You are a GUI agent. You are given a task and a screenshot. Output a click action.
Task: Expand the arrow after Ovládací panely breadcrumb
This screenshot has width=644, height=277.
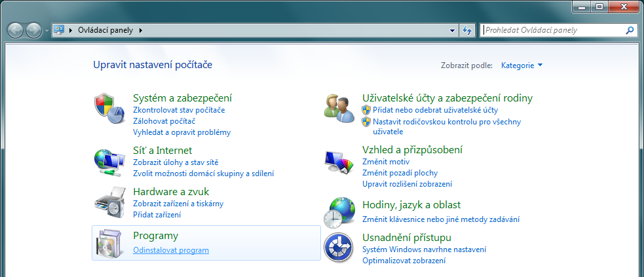pyautogui.click(x=142, y=30)
